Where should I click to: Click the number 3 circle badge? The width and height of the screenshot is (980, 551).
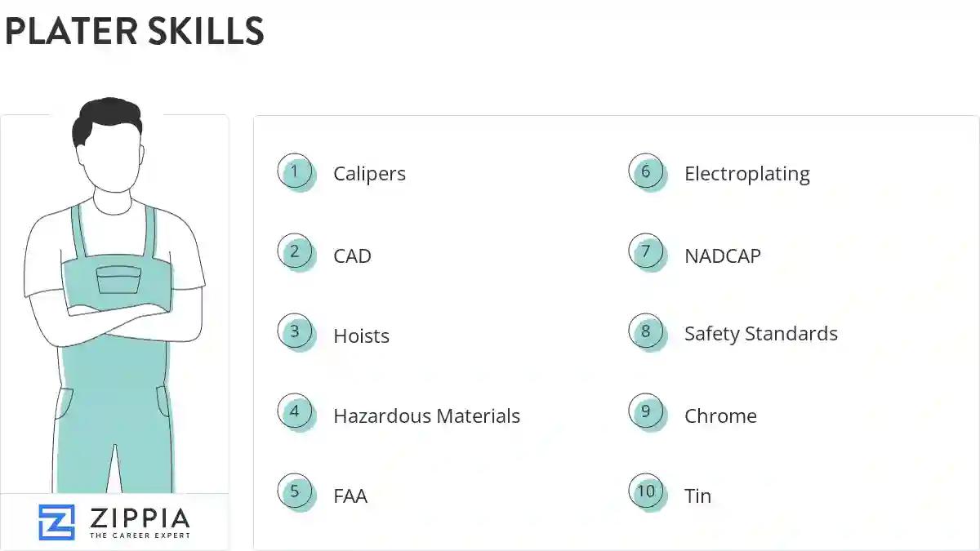(295, 331)
